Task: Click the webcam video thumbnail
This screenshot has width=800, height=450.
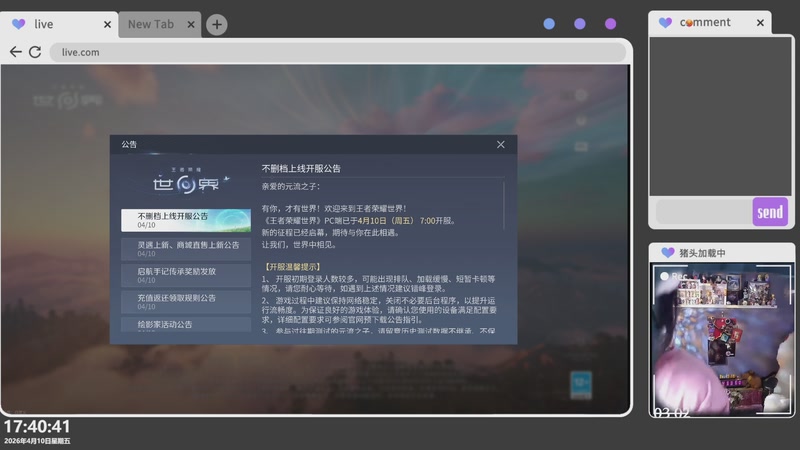Action: [721, 340]
